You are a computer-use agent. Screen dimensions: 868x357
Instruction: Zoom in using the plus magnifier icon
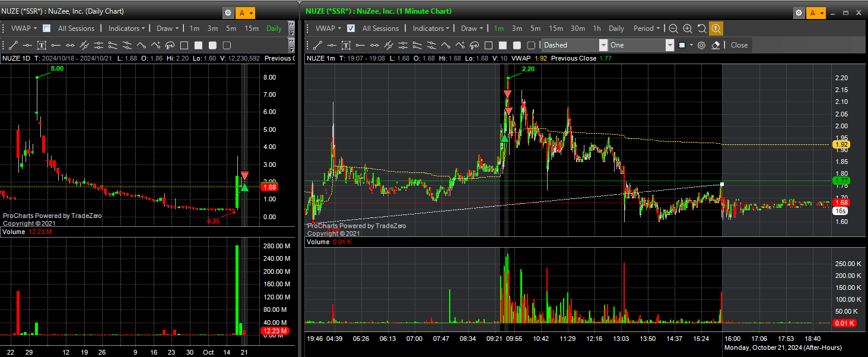click(x=688, y=29)
